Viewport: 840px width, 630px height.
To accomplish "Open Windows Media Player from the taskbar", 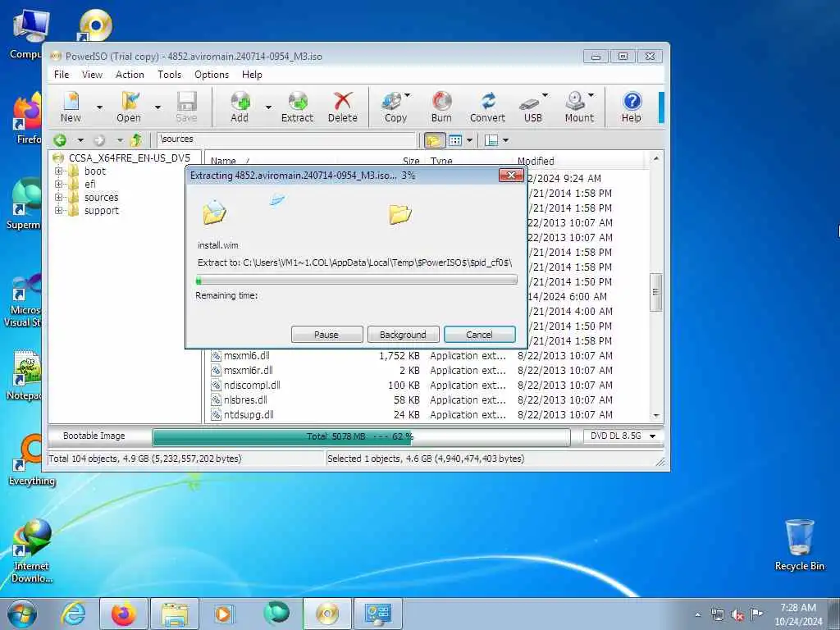I will pos(223,614).
